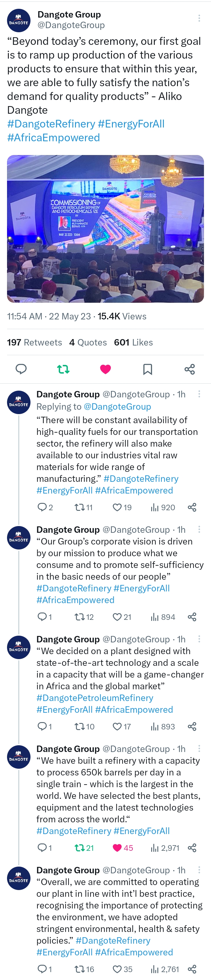
Task: Undo retweet on the main tweet
Action: click(63, 369)
